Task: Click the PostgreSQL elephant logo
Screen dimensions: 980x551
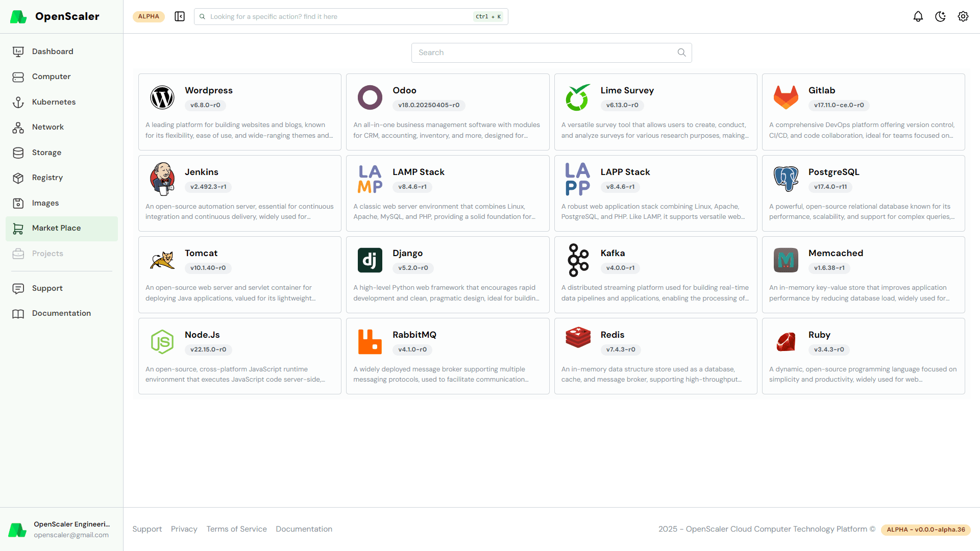Action: pyautogui.click(x=786, y=179)
